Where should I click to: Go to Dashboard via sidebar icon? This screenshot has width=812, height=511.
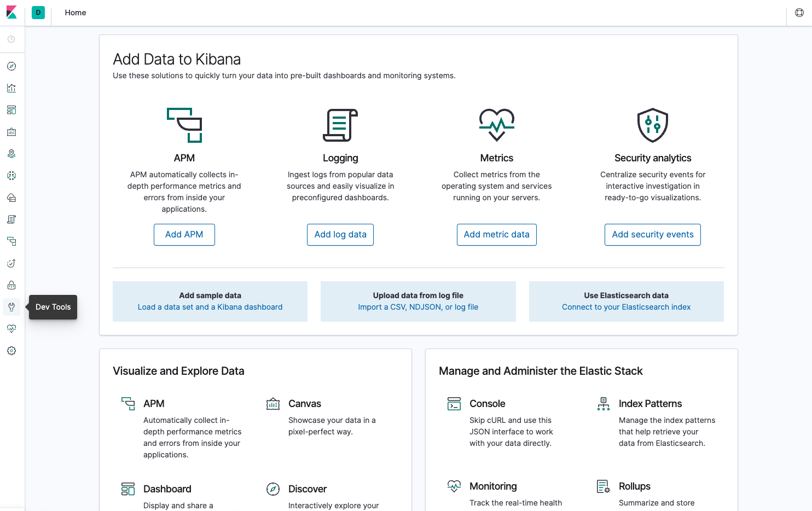(11, 110)
